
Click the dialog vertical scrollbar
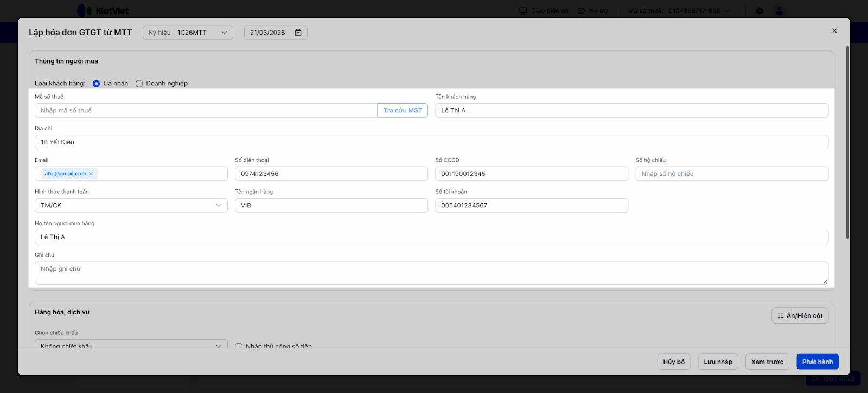click(847, 143)
